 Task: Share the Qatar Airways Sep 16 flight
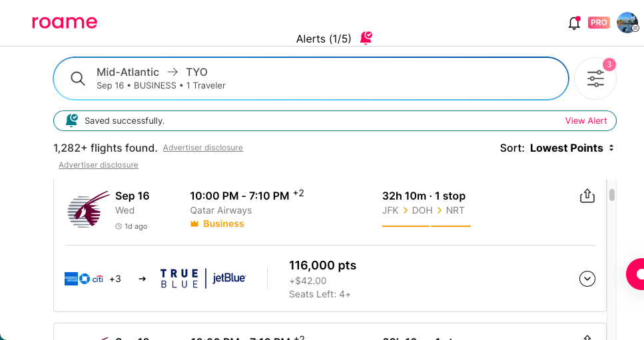tap(587, 196)
